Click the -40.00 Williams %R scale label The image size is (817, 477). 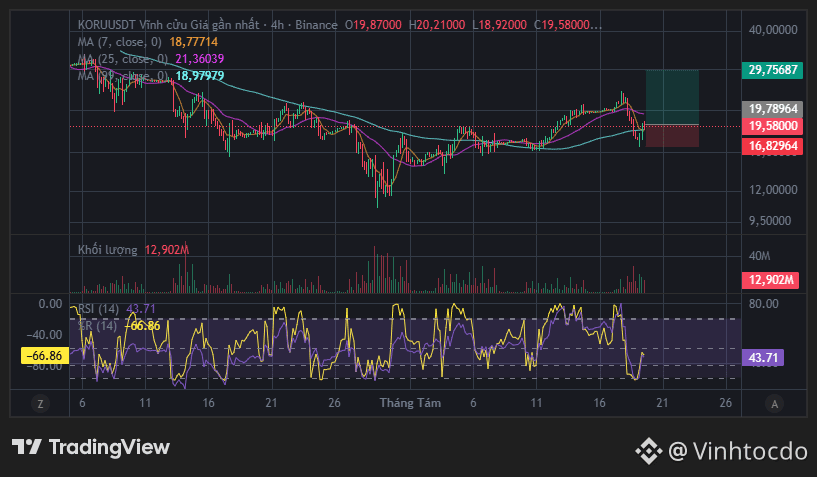coord(45,335)
